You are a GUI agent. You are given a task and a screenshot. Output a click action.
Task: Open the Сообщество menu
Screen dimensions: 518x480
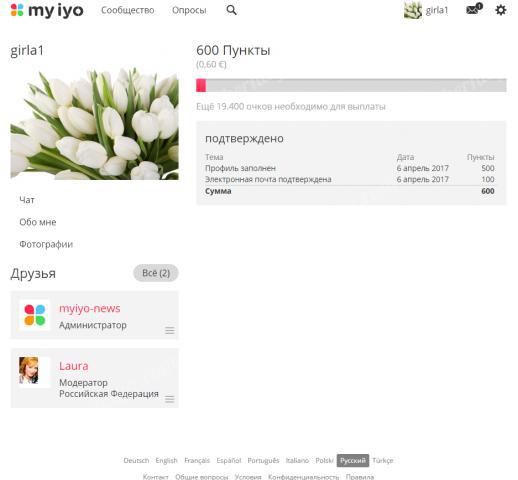click(x=128, y=10)
